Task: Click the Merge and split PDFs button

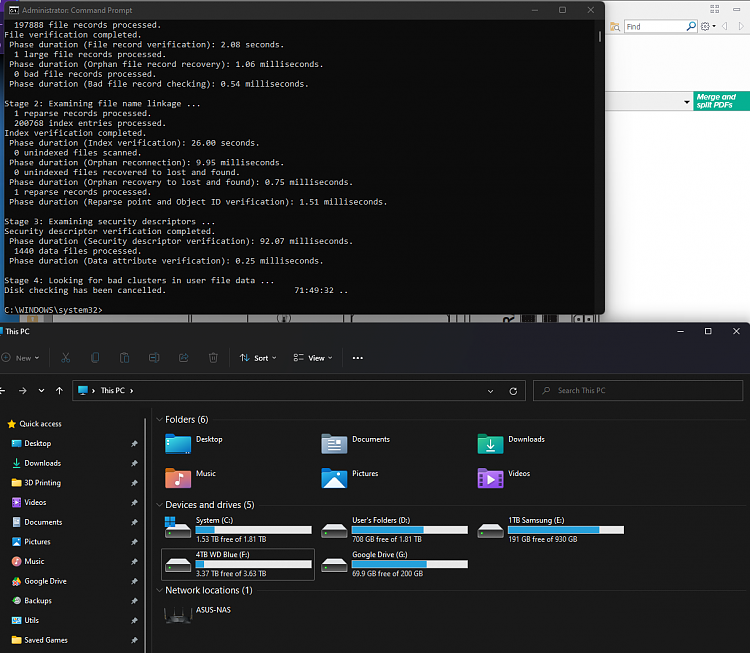Action: tap(721, 101)
